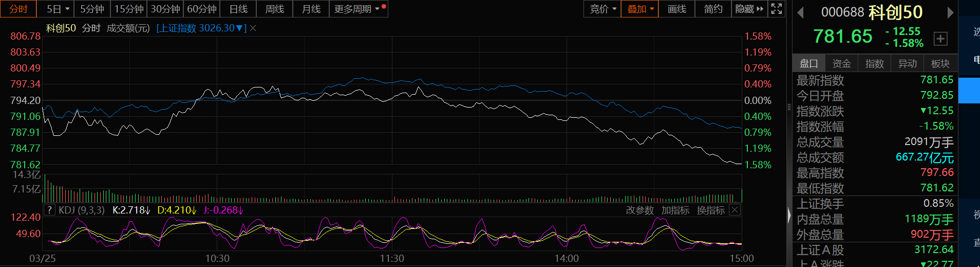Open the 5日 period dropdown

(58, 9)
